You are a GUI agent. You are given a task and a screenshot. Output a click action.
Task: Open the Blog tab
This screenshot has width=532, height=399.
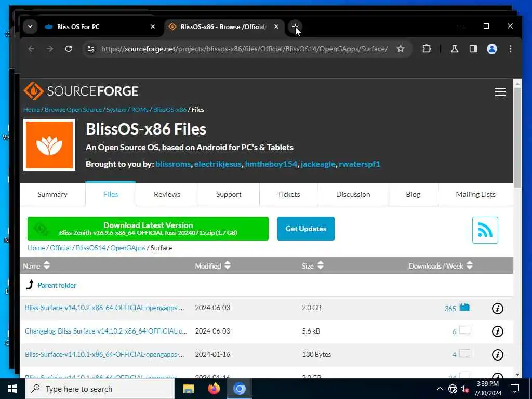pyautogui.click(x=413, y=194)
